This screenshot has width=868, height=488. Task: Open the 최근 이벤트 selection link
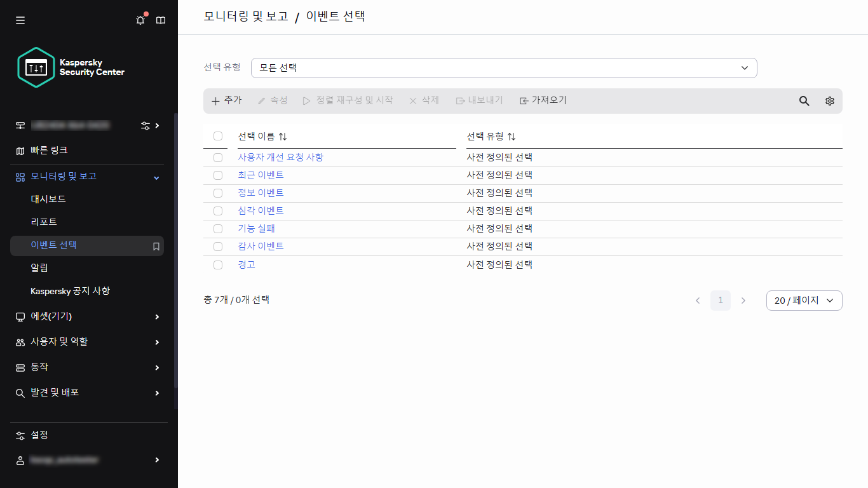[261, 175]
